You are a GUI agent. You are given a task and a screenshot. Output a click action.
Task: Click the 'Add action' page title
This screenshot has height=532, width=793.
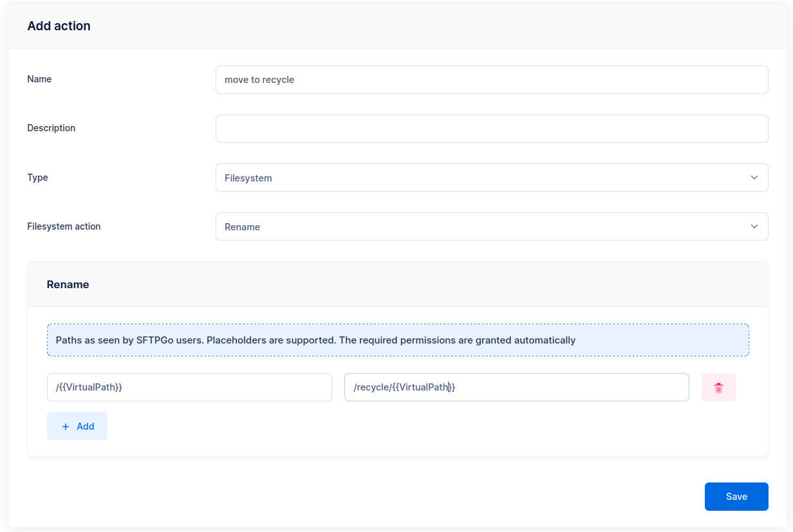[x=59, y=26]
